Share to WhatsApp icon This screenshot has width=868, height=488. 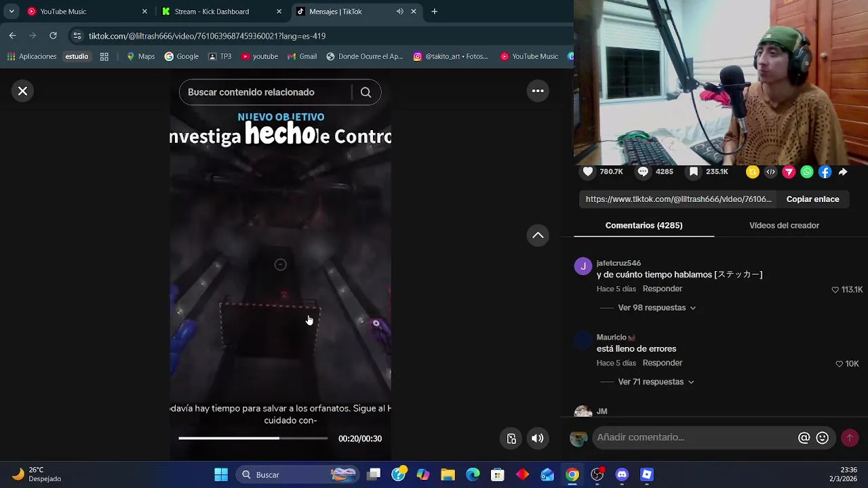[x=807, y=172]
